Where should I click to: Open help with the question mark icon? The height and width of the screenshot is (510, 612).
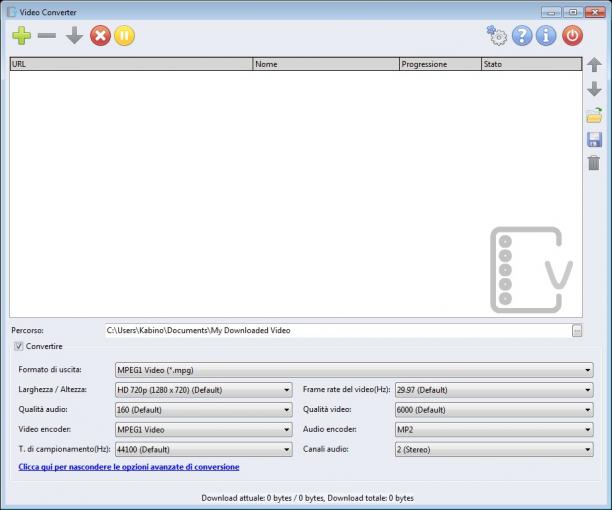522,36
